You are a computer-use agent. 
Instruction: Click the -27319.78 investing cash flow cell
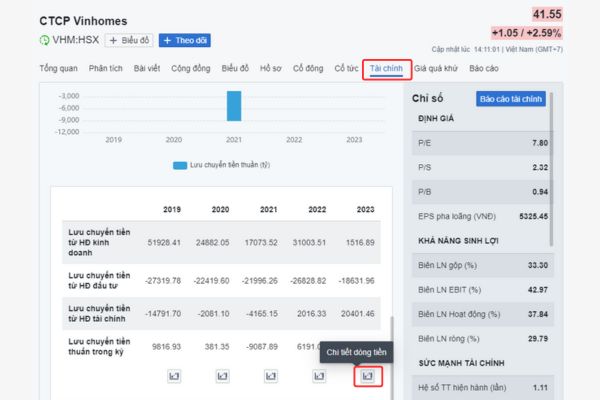tap(163, 281)
